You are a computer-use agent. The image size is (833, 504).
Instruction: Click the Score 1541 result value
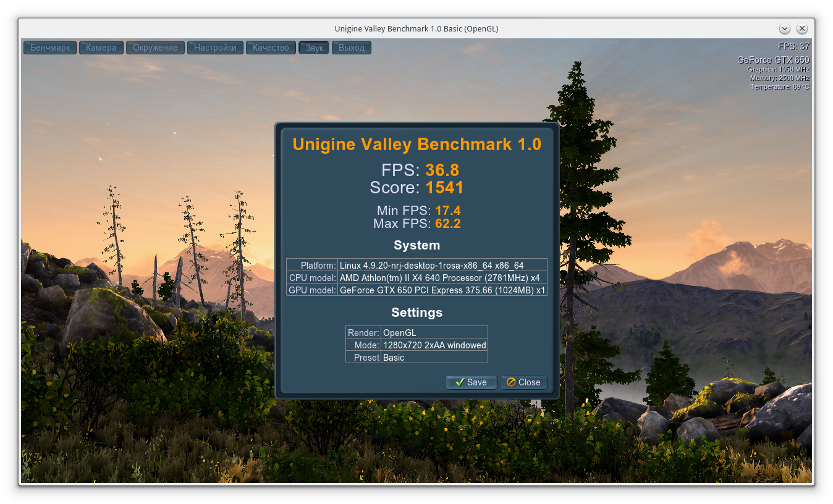(444, 188)
